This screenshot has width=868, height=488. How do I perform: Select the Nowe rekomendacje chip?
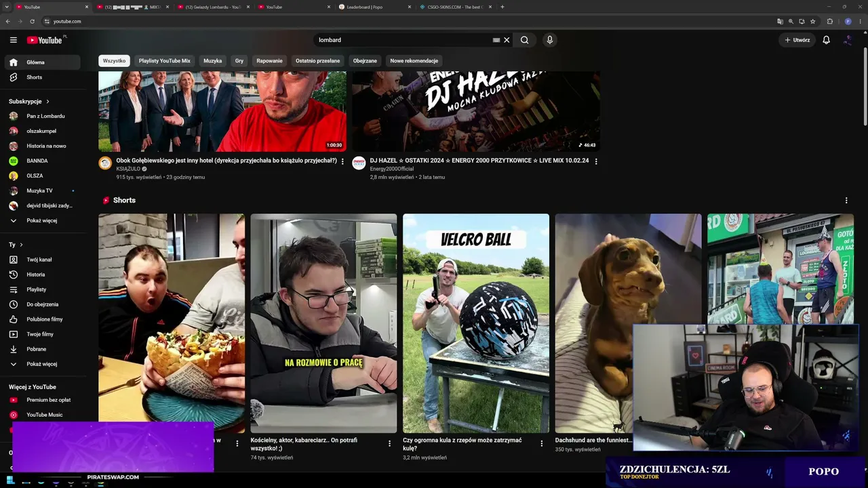click(414, 61)
